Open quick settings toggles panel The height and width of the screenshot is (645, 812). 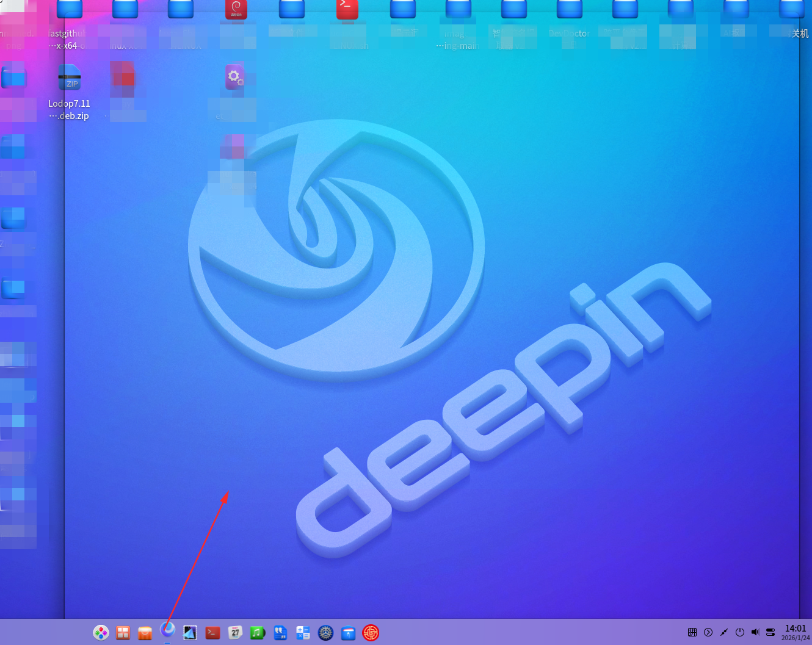770,632
